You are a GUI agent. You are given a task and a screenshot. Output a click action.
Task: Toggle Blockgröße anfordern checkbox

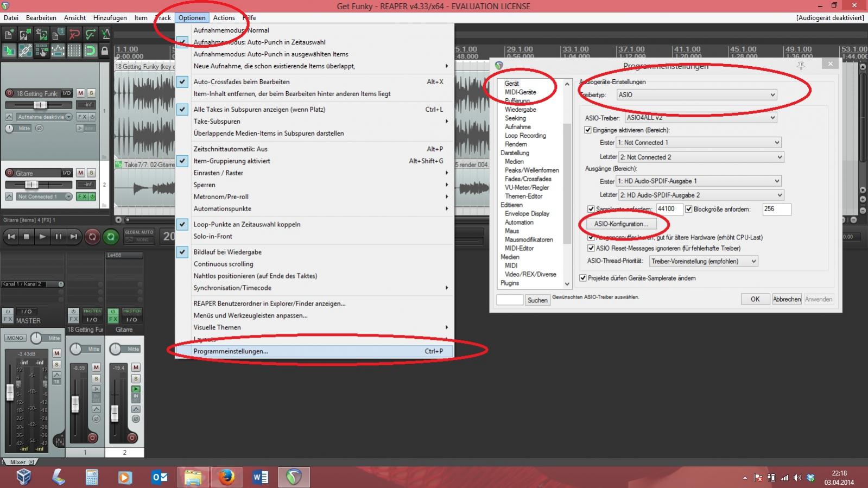click(x=688, y=209)
